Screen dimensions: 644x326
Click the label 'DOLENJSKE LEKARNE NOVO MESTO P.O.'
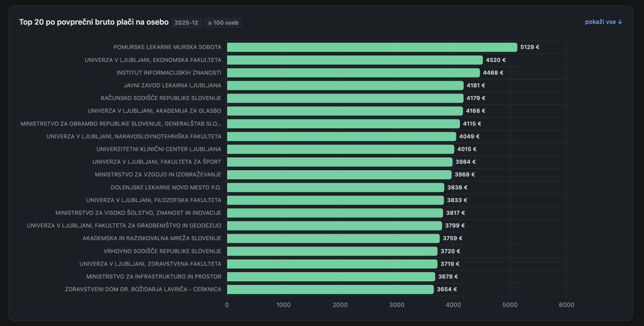pos(166,187)
